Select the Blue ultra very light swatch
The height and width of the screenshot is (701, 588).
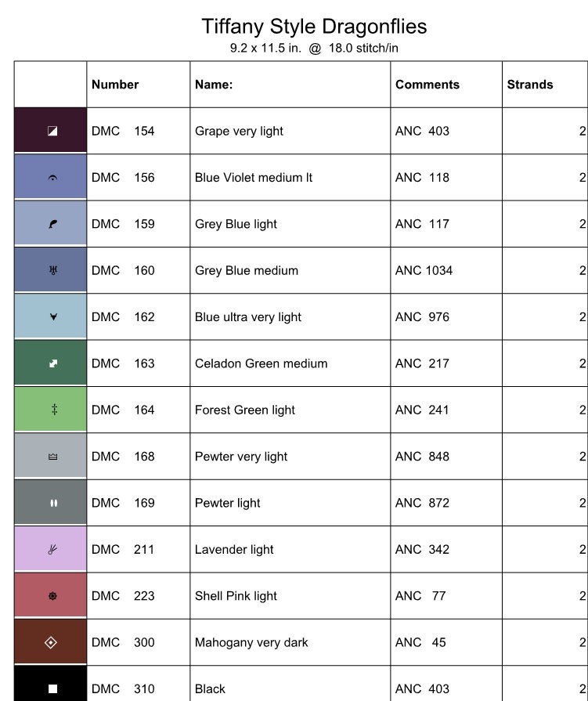point(50,316)
